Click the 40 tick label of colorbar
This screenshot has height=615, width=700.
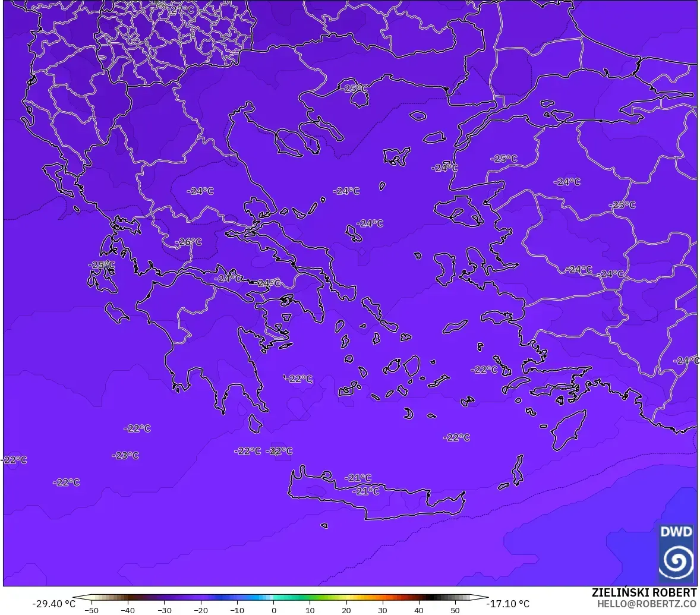[419, 610]
